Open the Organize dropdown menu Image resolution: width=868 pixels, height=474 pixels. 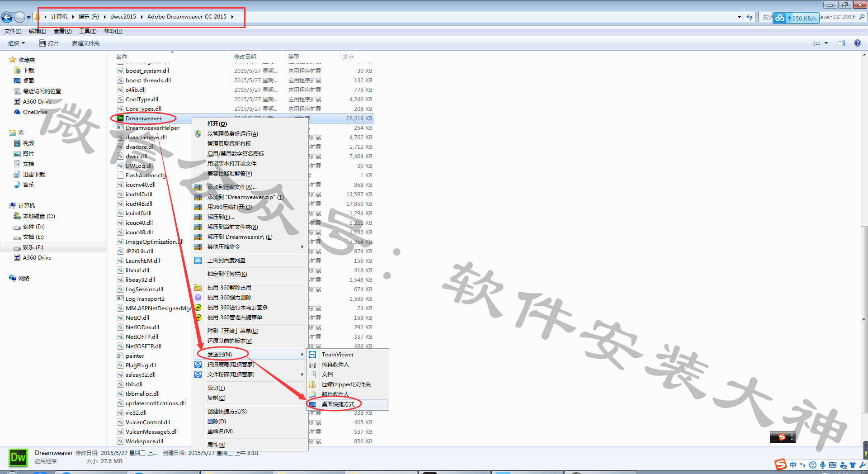(17, 43)
